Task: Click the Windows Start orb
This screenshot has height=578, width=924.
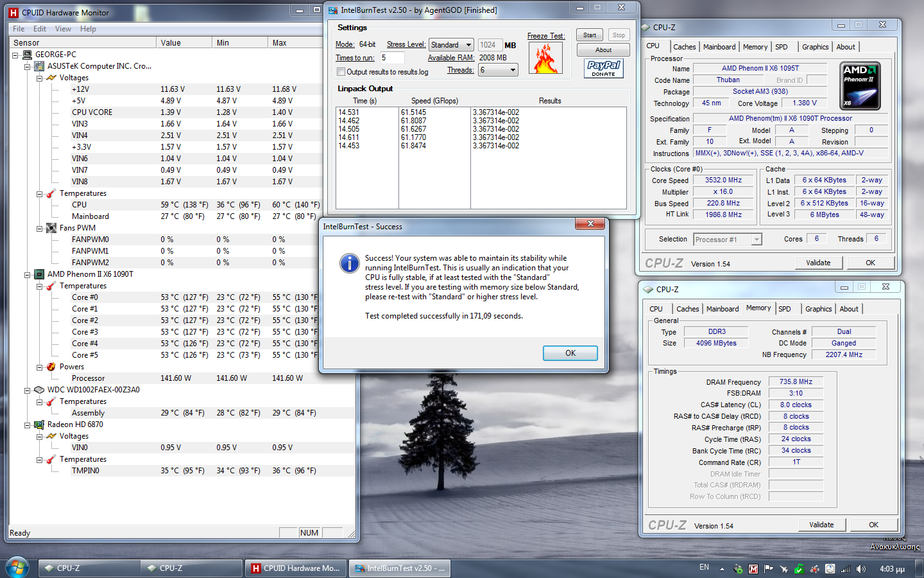Action: click(17, 568)
